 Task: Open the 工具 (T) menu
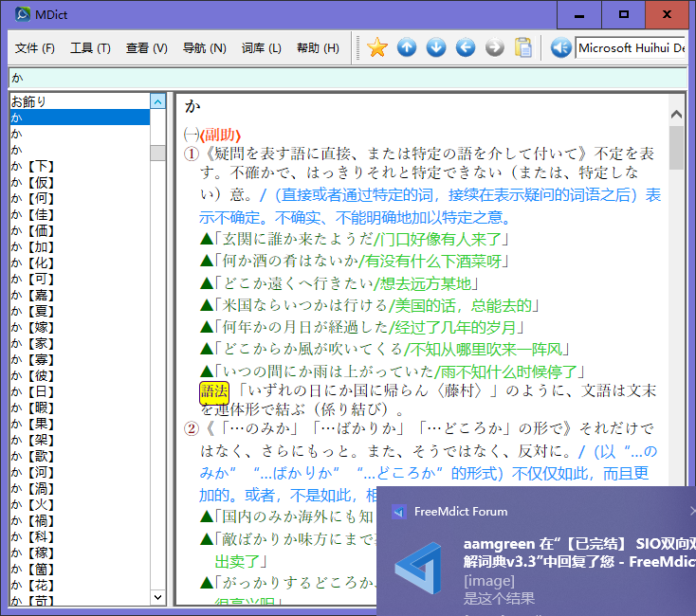90,48
